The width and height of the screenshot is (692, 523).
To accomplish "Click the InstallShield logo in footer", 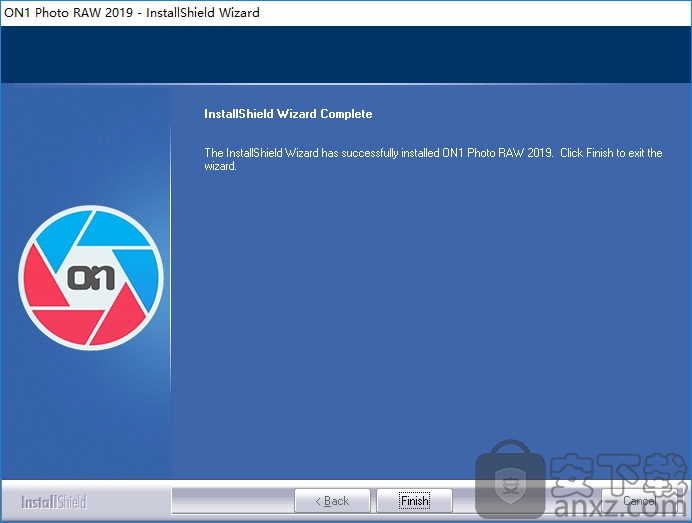I will [x=54, y=502].
